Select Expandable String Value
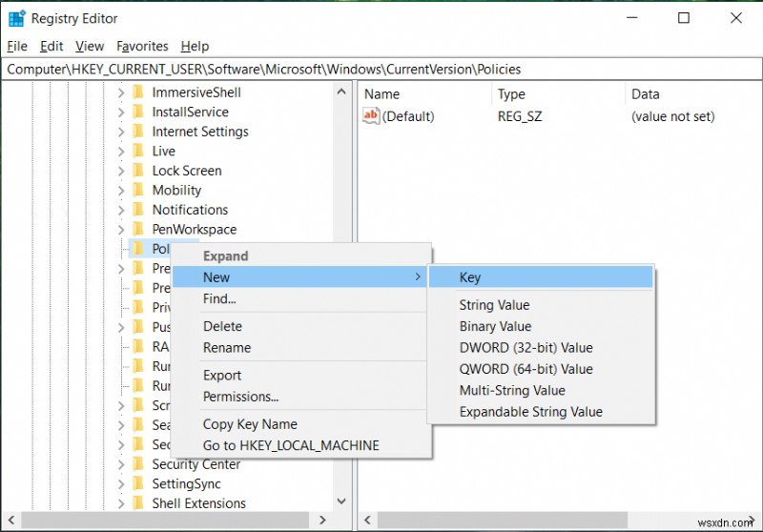 [x=541, y=412]
